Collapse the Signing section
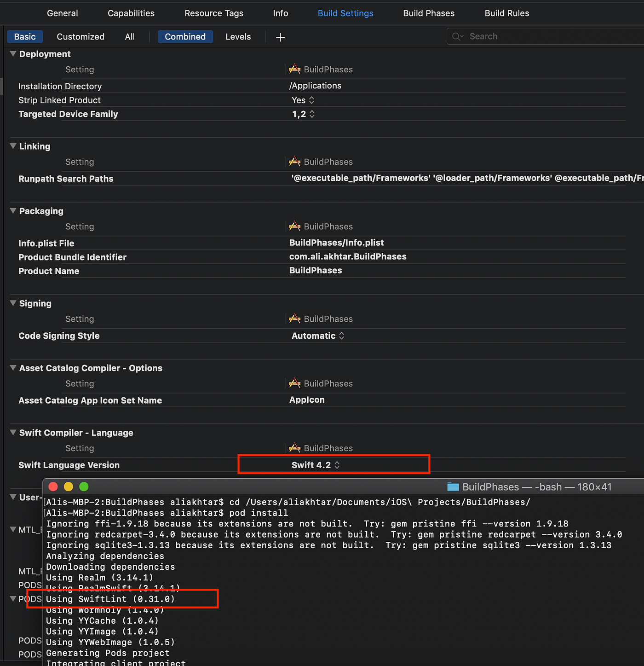Viewport: 644px width, 666px height. coord(13,303)
